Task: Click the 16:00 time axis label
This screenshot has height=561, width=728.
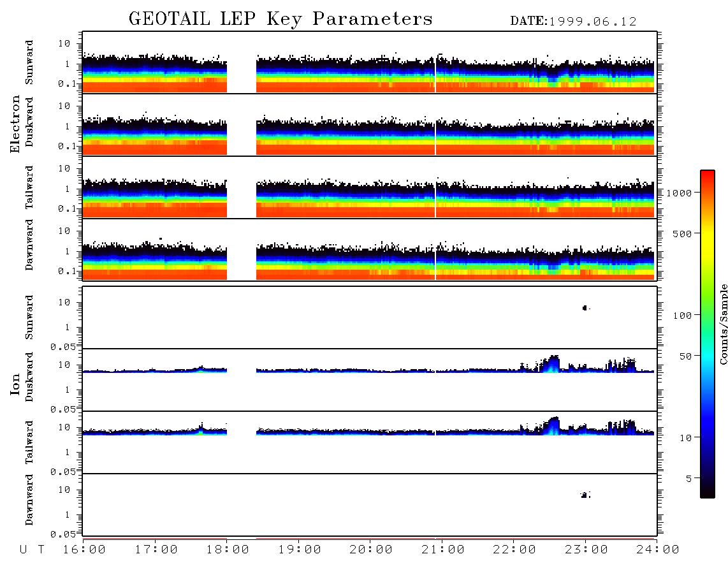Action: click(x=85, y=550)
